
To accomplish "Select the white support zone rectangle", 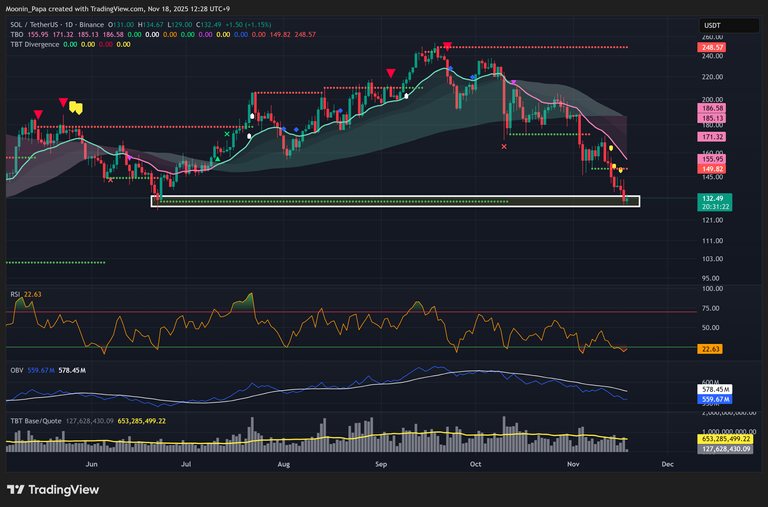I will 394,201.
